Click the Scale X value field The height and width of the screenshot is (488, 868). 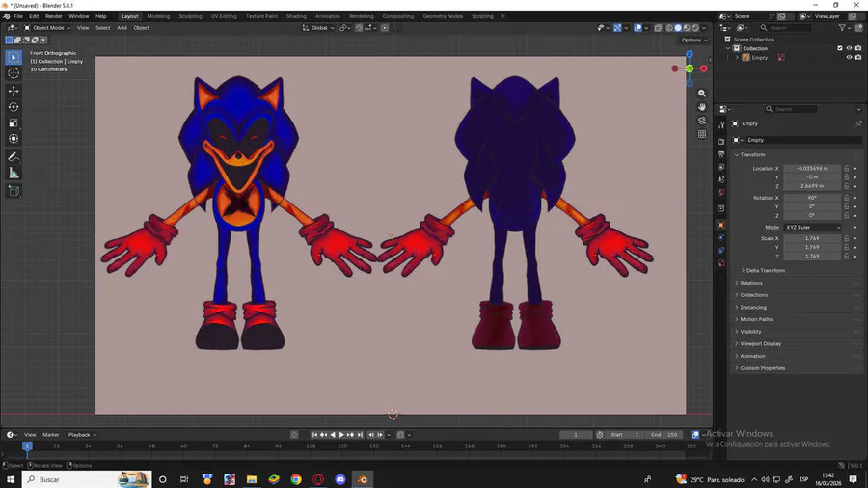click(812, 238)
